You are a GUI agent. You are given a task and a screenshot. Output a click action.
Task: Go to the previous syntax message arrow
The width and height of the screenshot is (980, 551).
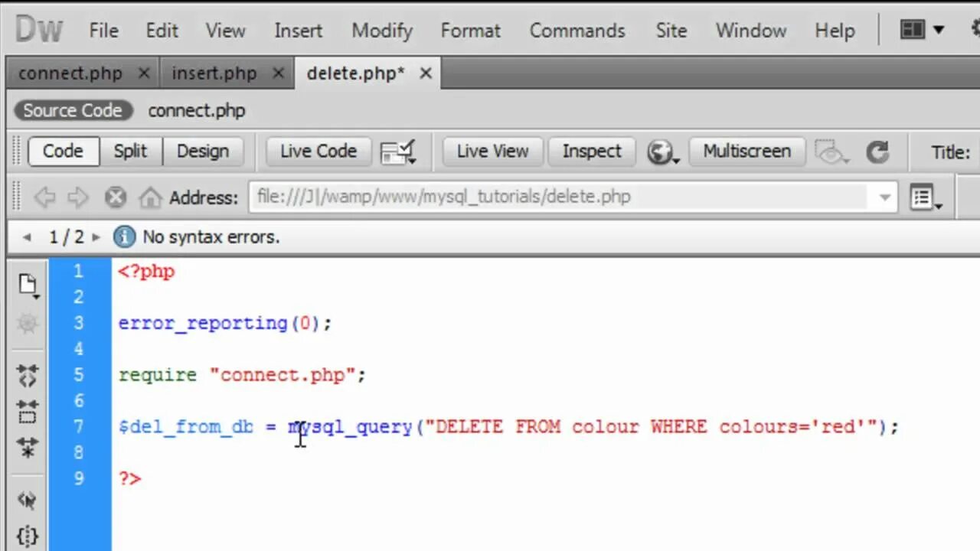pyautogui.click(x=27, y=237)
